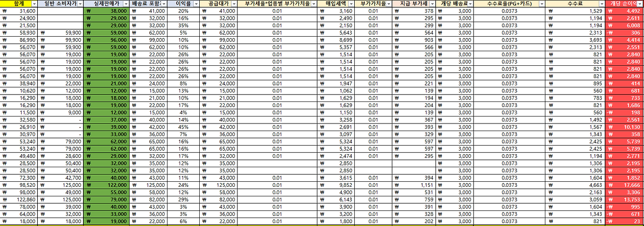Open the 배송료 포함 column filter arrow
Image resolution: width=644 pixels, height=226 pixels.
coord(164,4)
